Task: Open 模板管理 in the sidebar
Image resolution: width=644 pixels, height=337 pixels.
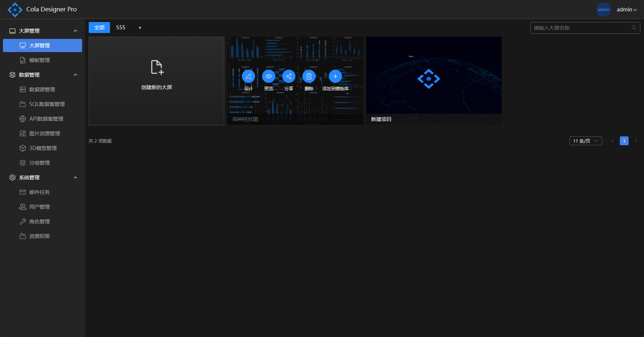Action: [x=40, y=60]
